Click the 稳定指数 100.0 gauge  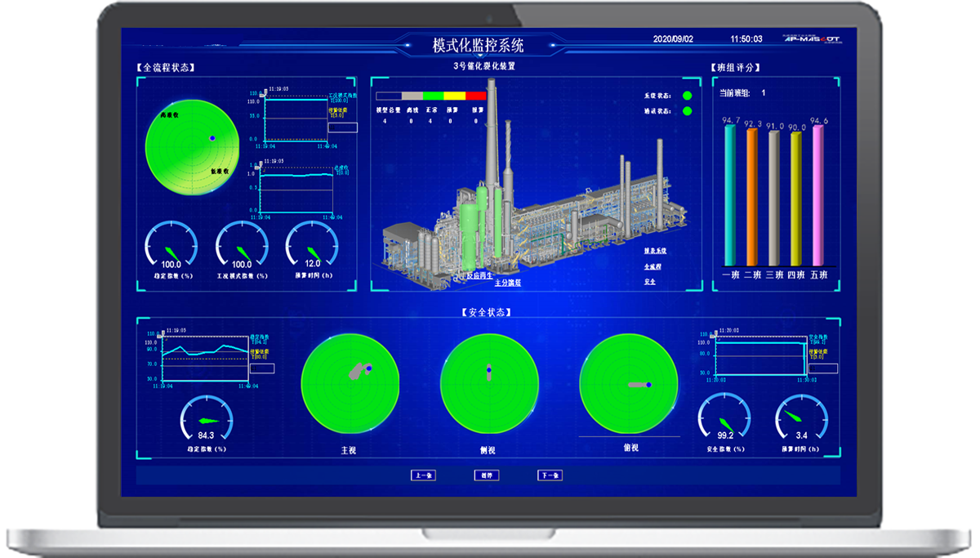point(171,247)
